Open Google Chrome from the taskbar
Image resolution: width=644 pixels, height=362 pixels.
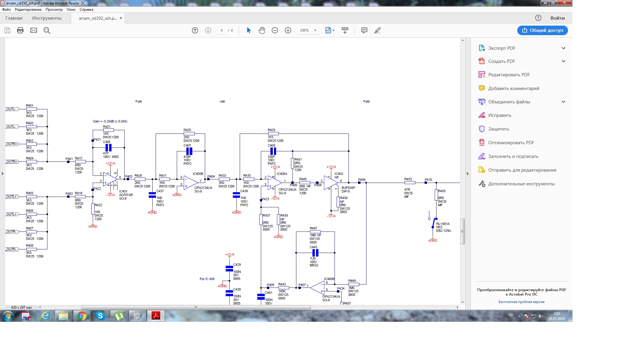click(82, 316)
